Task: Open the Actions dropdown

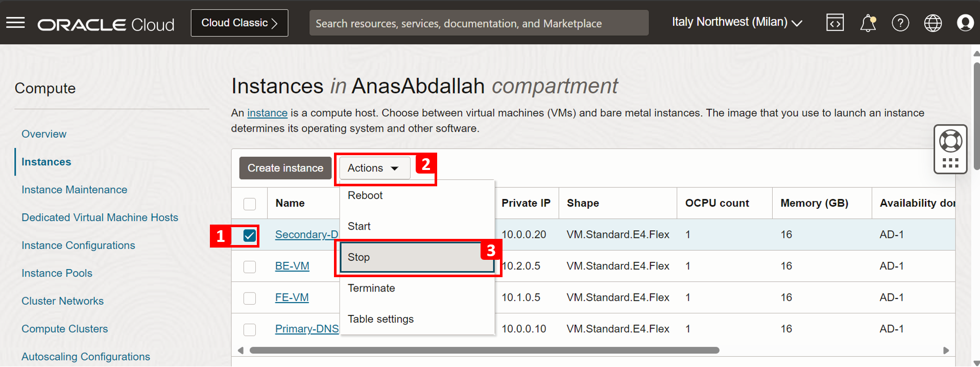Action: click(374, 168)
